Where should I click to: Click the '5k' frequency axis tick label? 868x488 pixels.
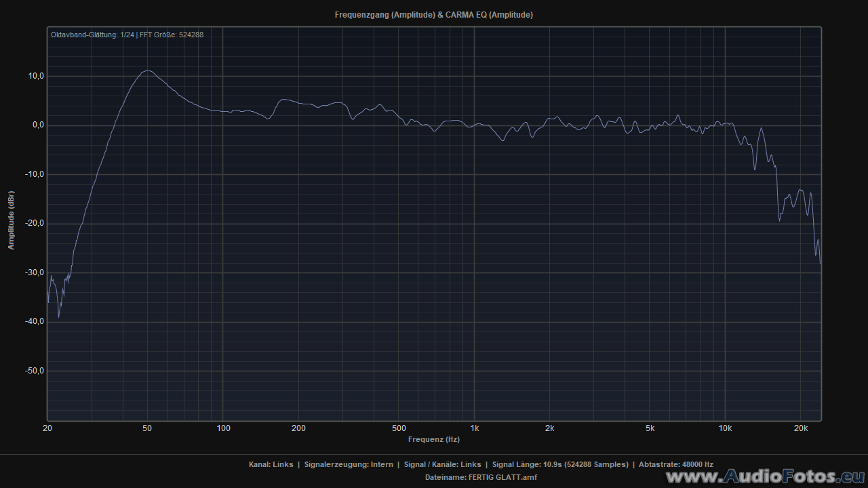(650, 428)
